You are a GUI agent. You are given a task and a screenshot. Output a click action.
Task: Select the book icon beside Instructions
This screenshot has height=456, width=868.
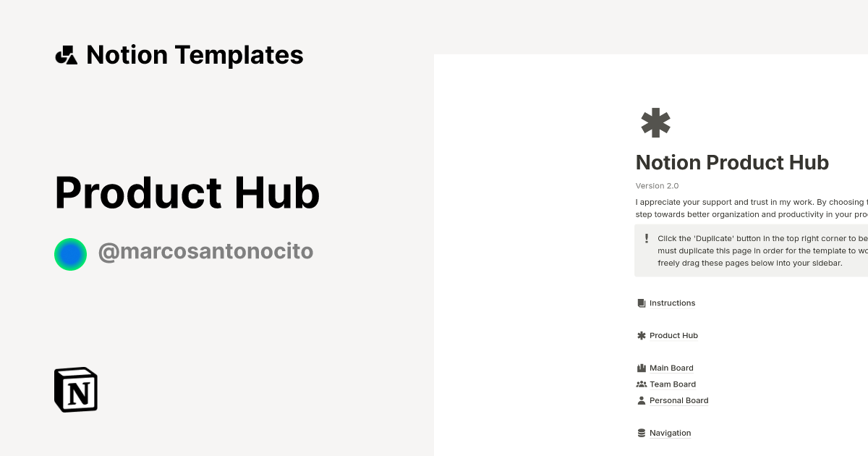click(x=642, y=303)
